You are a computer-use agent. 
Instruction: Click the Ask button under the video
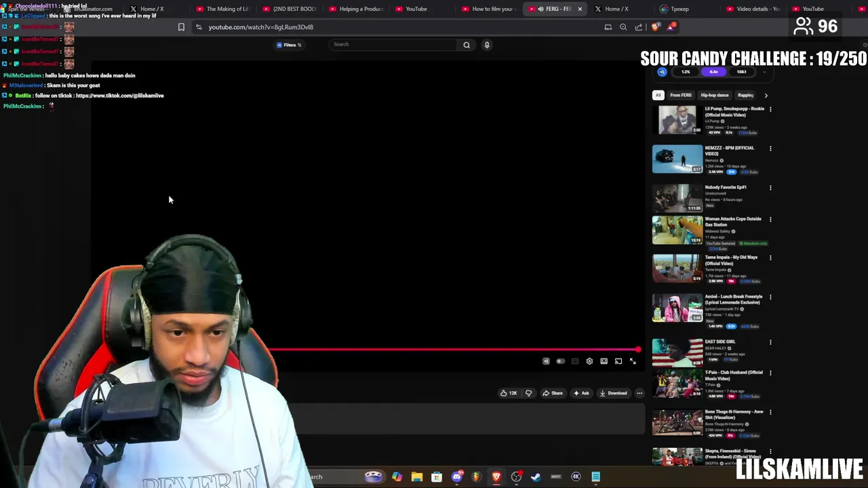pos(581,393)
